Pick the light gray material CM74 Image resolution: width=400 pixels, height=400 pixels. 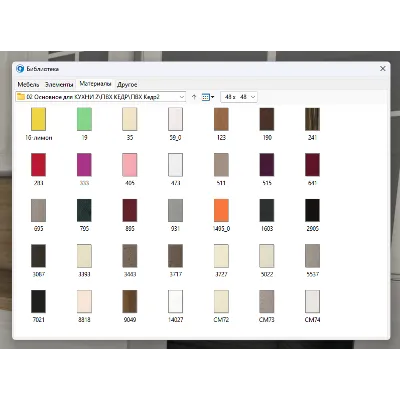(x=312, y=301)
